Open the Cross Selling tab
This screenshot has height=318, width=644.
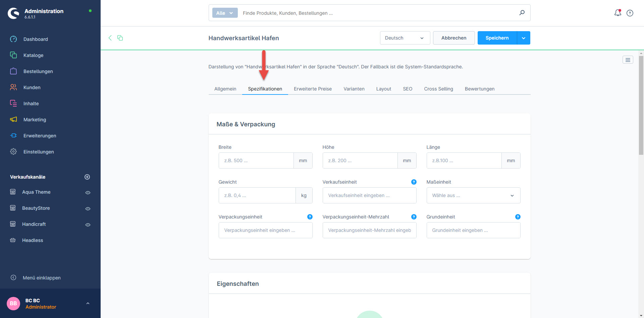[x=438, y=89]
